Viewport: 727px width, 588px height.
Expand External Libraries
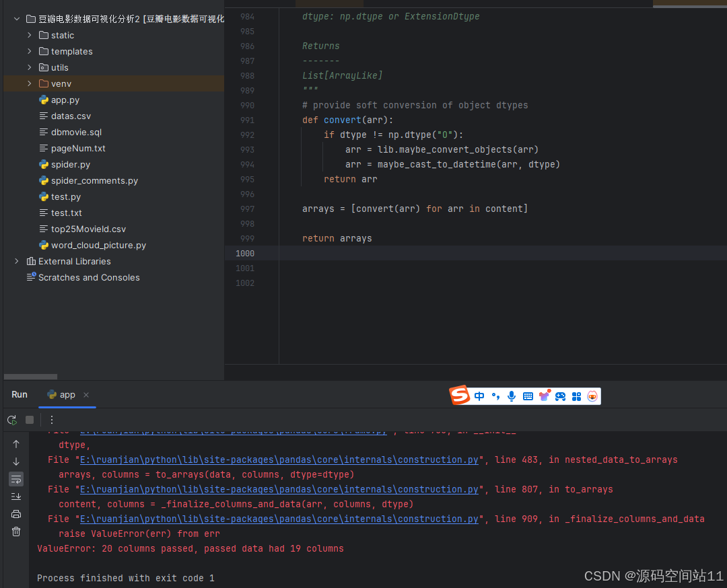coord(15,261)
